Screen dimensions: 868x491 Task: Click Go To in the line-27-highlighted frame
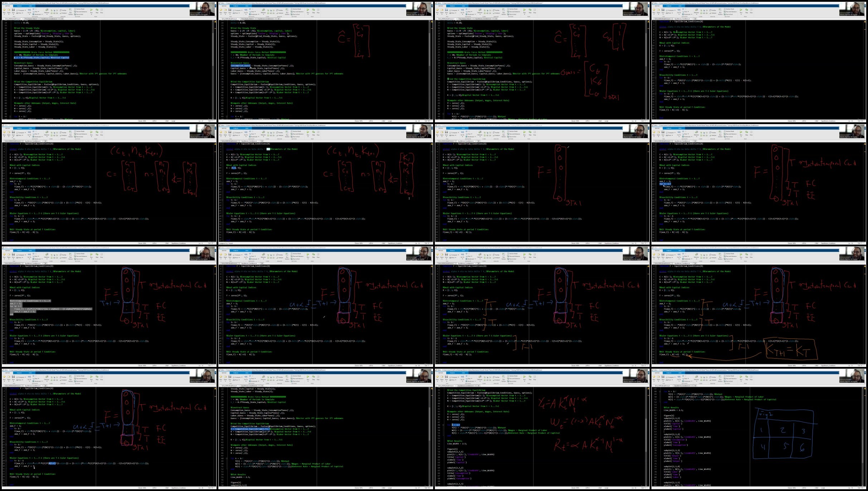coord(29,11)
